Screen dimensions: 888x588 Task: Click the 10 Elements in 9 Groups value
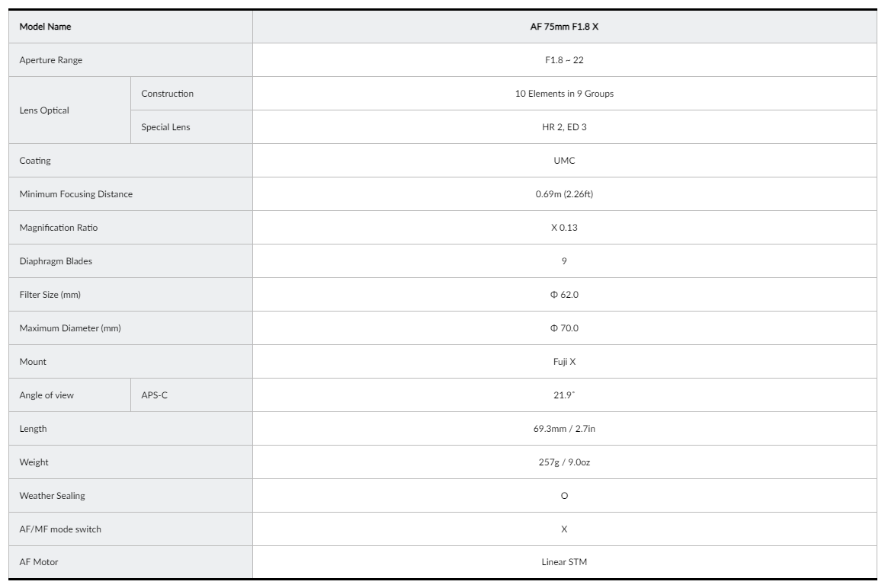click(x=564, y=94)
